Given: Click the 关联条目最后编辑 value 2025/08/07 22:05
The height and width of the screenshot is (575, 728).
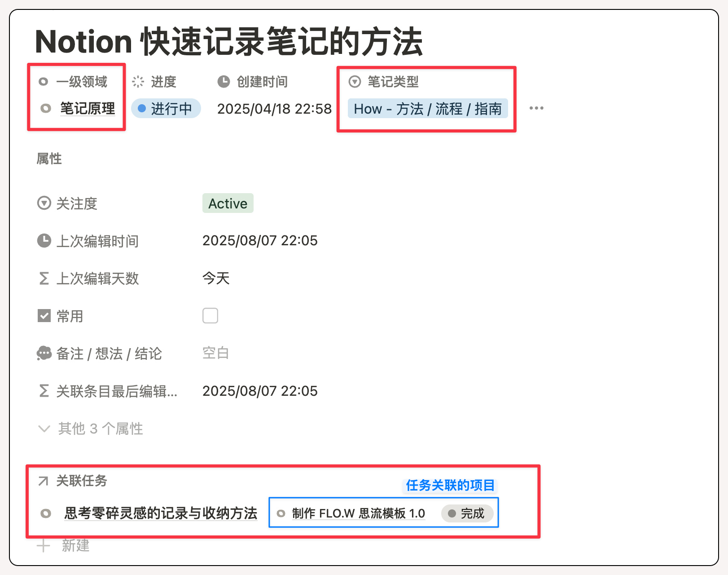Looking at the screenshot, I should tap(260, 391).
